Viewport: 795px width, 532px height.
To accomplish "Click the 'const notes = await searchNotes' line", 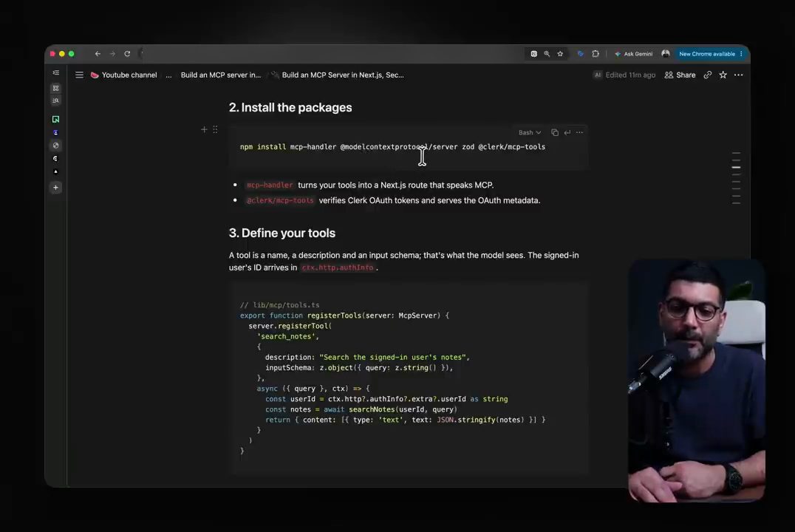I will pos(361,410).
